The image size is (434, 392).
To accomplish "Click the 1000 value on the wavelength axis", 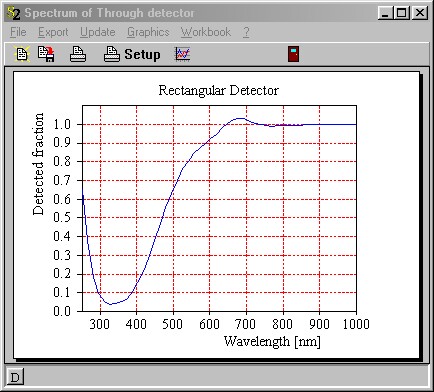I will pos(356,324).
